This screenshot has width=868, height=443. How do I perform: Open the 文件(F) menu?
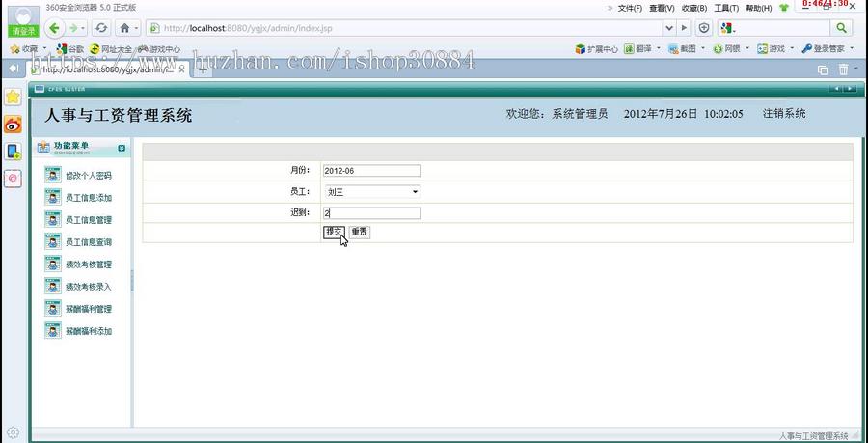click(630, 8)
